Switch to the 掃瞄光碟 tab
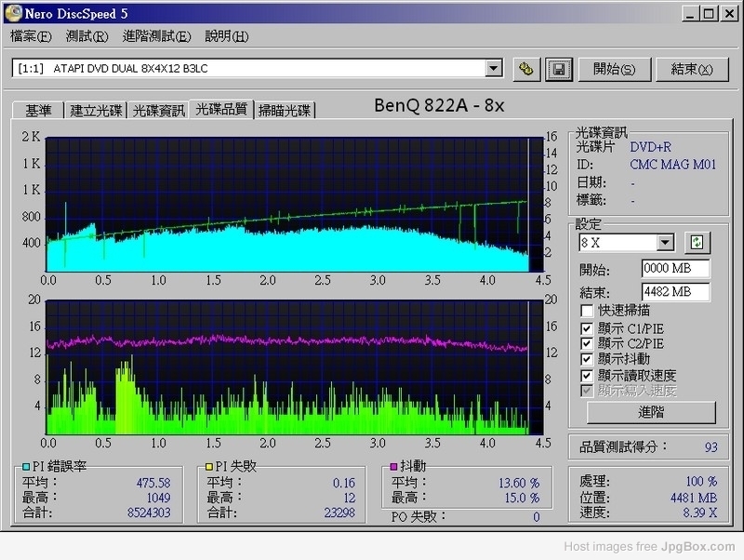Screen dimensions: 744x560 click(x=285, y=111)
